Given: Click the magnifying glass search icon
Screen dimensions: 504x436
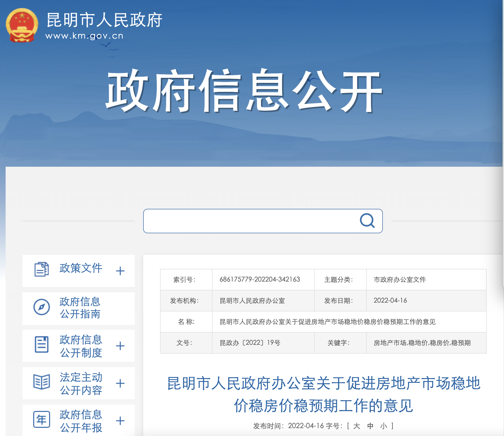Looking at the screenshot, I should coord(367,221).
